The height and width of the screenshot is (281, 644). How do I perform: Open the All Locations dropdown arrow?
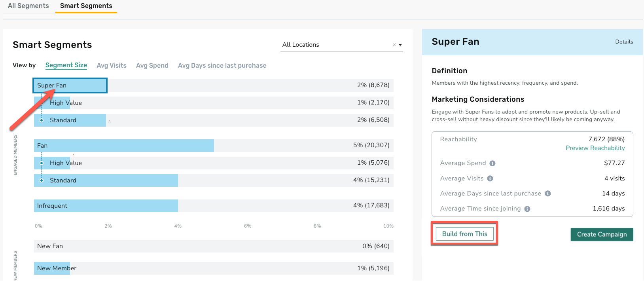(400, 45)
